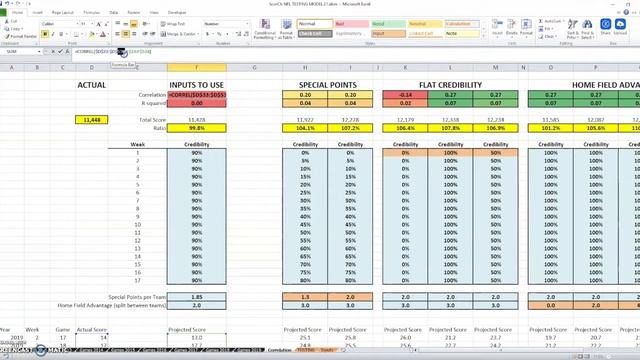The width and height of the screenshot is (640, 360).
Task: Click the Fill Color paint bucket icon
Action: [91, 34]
